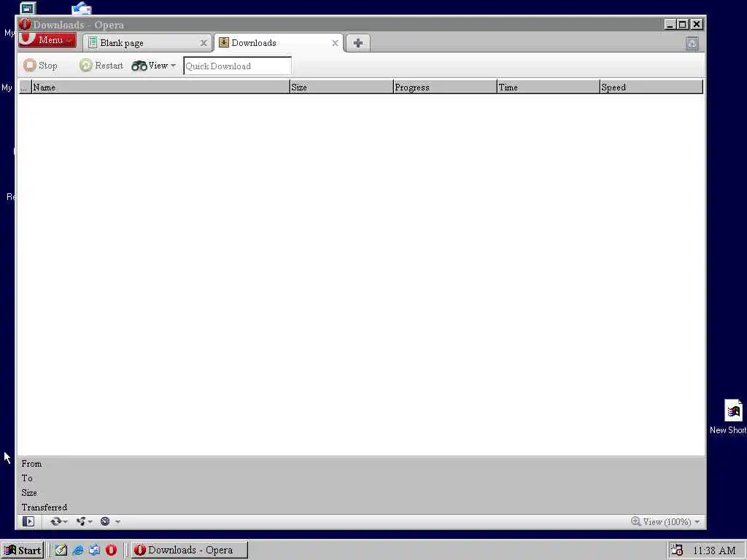Click the status column header with dots

tap(25, 87)
